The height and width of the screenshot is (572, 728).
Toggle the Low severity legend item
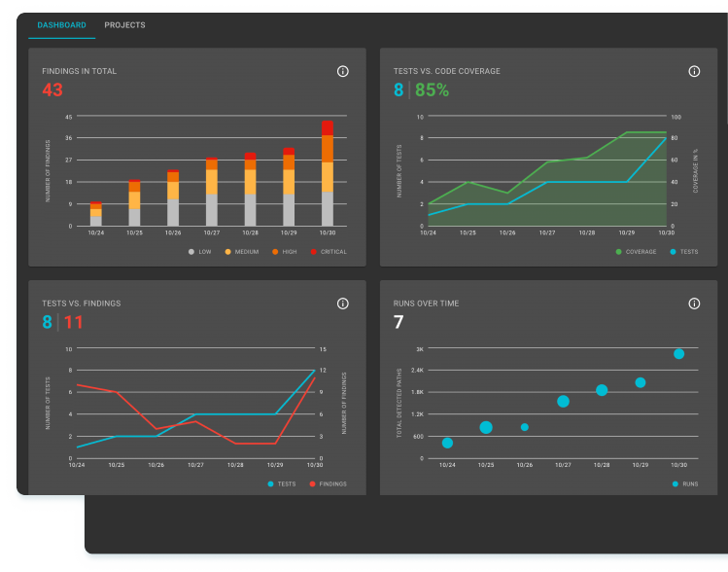[199, 252]
